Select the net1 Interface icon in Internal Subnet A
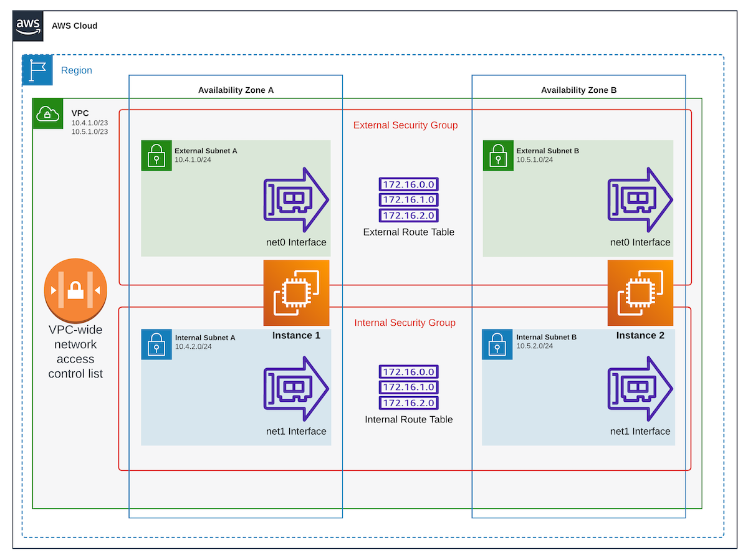This screenshot has width=748, height=560. [x=296, y=387]
